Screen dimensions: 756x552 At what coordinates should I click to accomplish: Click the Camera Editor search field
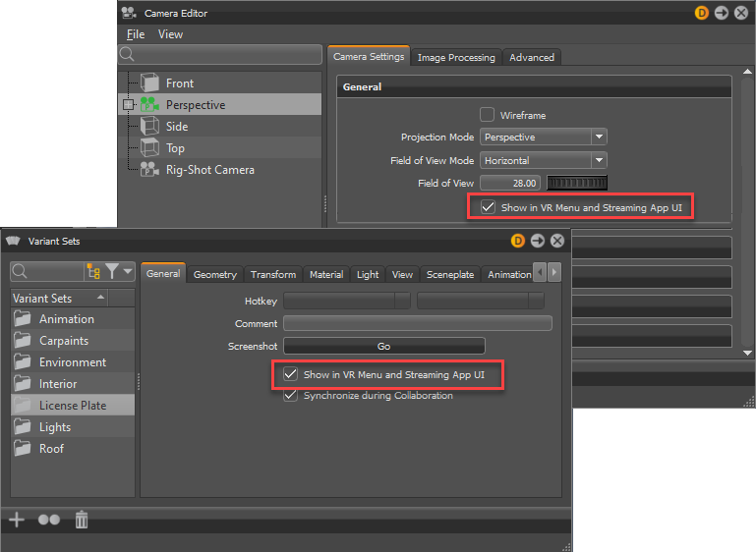click(220, 54)
